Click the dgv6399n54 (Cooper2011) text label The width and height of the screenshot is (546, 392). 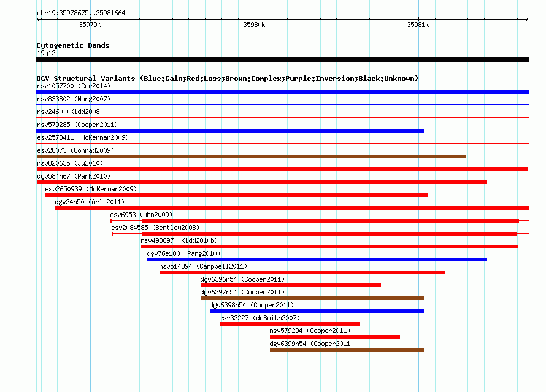pos(312,344)
